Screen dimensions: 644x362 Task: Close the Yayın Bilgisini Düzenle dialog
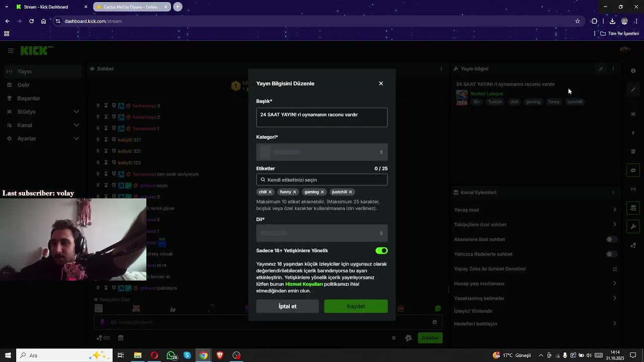pyautogui.click(x=381, y=83)
